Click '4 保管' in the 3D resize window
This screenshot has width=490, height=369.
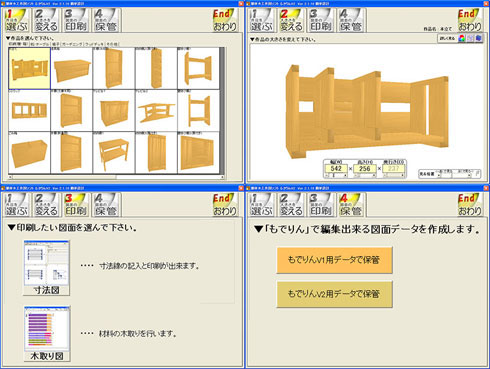350,20
